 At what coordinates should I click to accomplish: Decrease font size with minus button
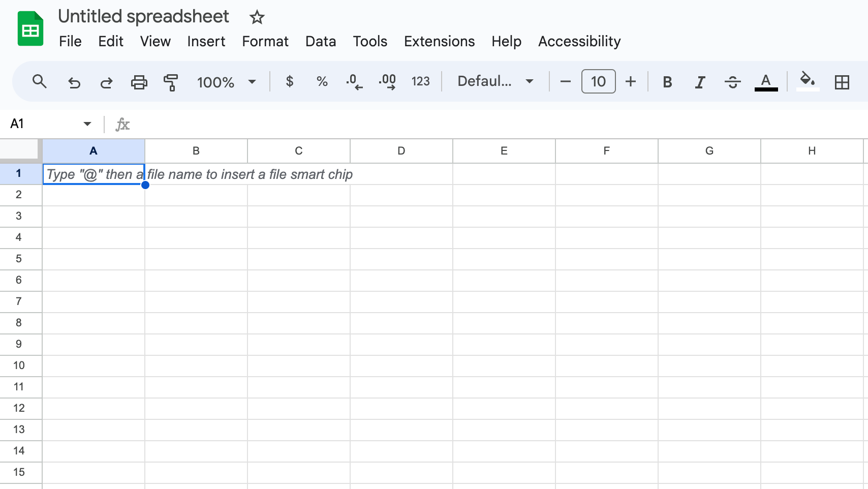pyautogui.click(x=565, y=81)
